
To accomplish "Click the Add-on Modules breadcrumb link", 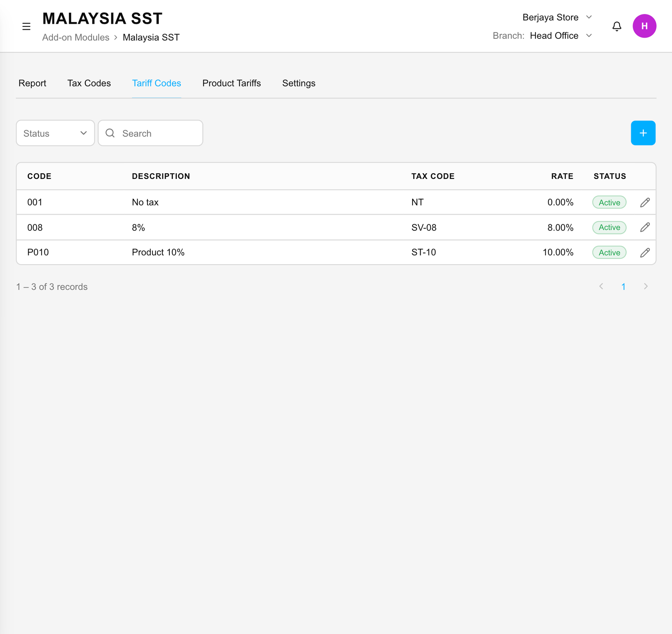I will click(76, 37).
